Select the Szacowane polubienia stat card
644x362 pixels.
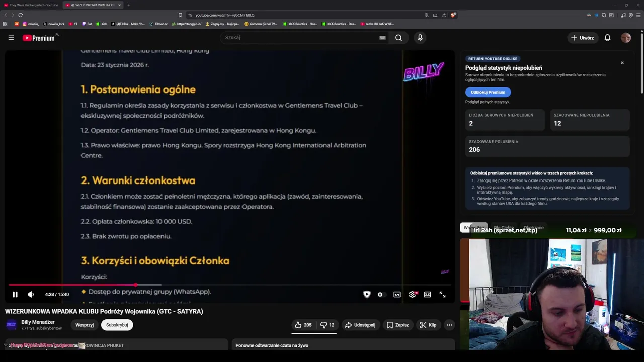click(x=547, y=146)
